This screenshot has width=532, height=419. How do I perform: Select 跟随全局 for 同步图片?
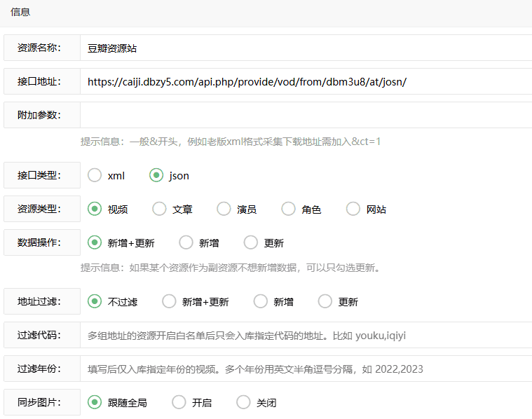pyautogui.click(x=95, y=403)
